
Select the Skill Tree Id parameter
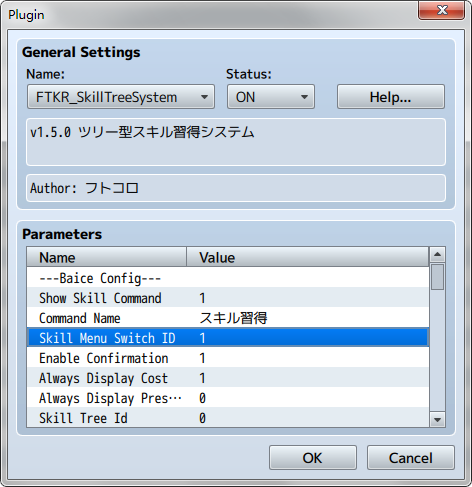(x=228, y=418)
